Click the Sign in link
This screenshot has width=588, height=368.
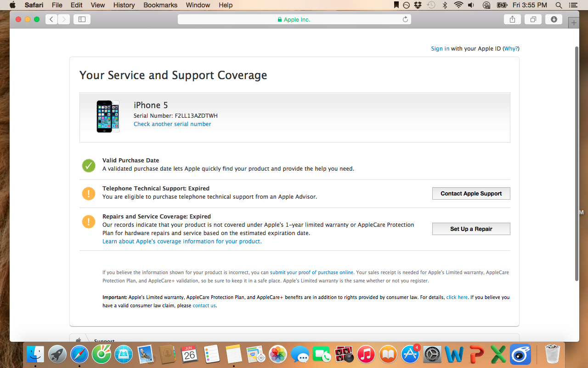tap(440, 49)
